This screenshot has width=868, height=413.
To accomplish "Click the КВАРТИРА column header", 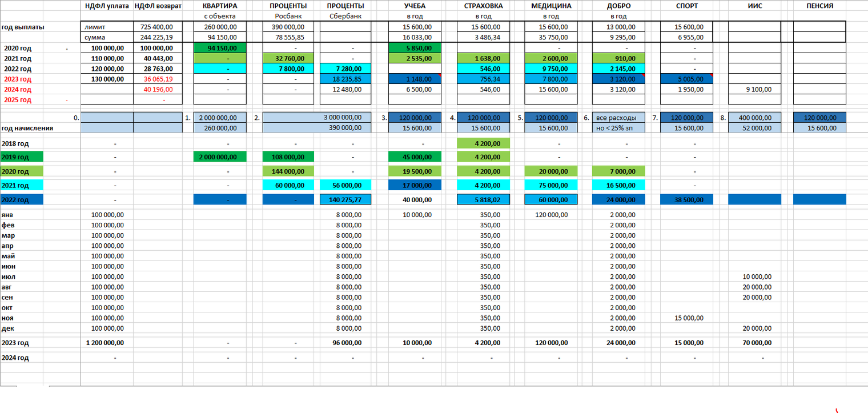I will tap(220, 6).
